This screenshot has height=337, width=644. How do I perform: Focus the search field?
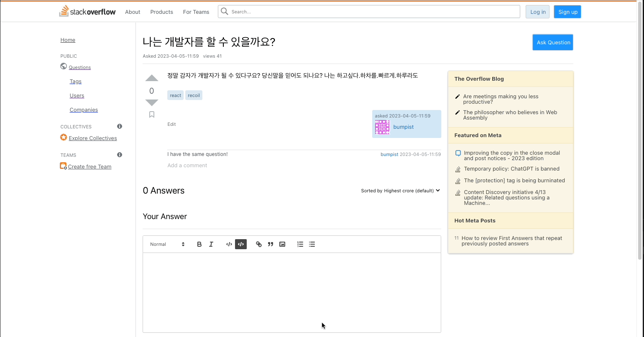tap(369, 12)
